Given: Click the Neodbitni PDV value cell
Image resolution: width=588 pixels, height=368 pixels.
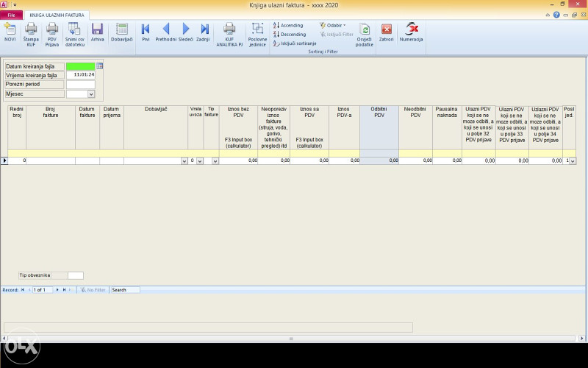Looking at the screenshot, I should [x=415, y=160].
